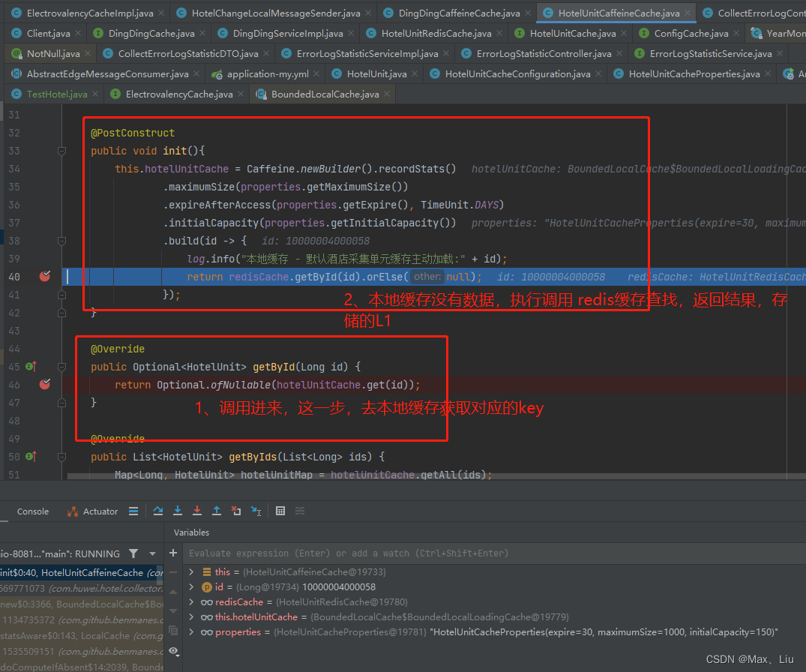Switch to the Console tab
This screenshot has height=672, width=806.
[32, 511]
